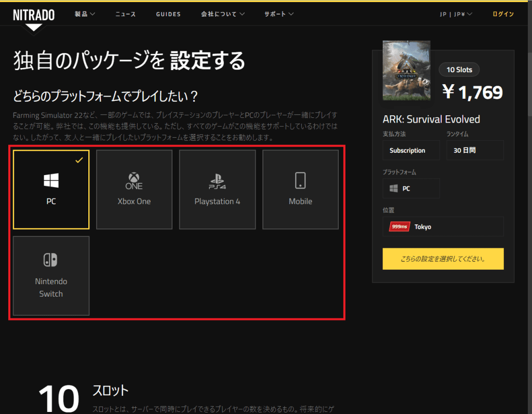Click the Windows logo on PC card

(51, 180)
